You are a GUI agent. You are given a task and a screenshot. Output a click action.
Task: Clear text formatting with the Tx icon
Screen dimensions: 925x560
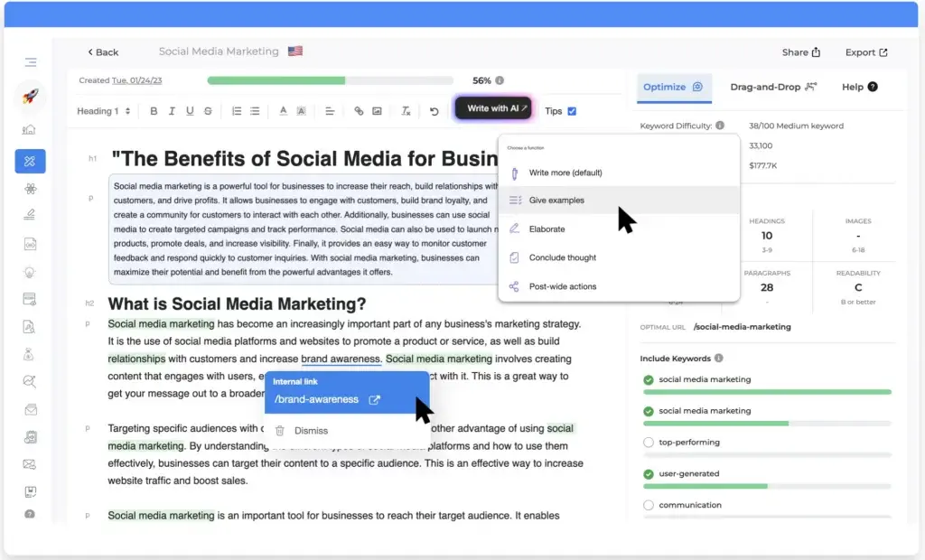[405, 110]
